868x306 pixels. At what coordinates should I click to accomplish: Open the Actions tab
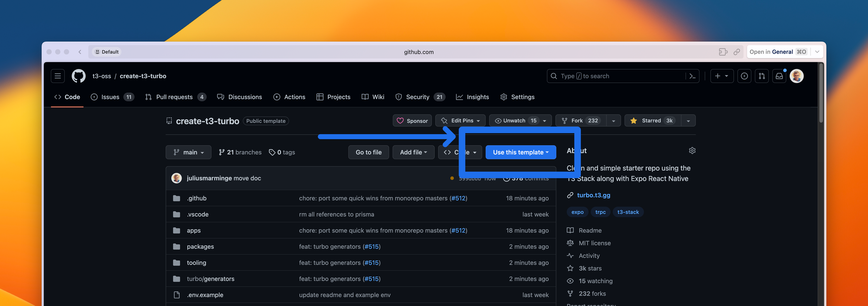point(289,97)
